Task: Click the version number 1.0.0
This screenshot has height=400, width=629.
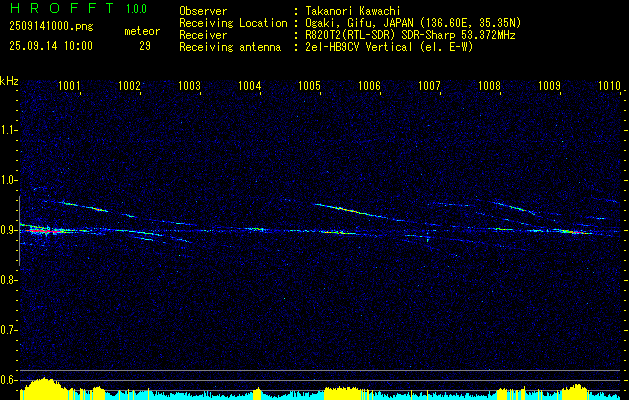Action: point(136,8)
